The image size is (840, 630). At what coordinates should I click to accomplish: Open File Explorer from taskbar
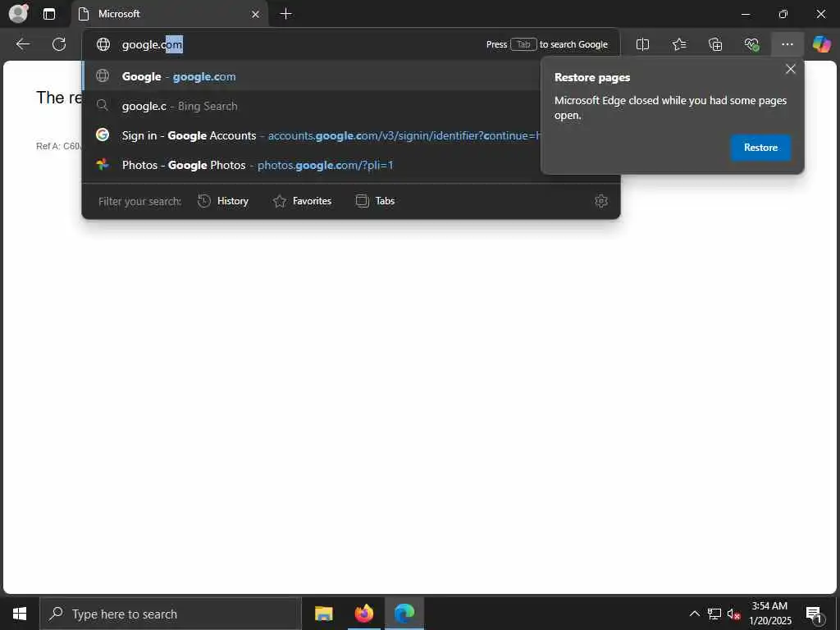323,614
